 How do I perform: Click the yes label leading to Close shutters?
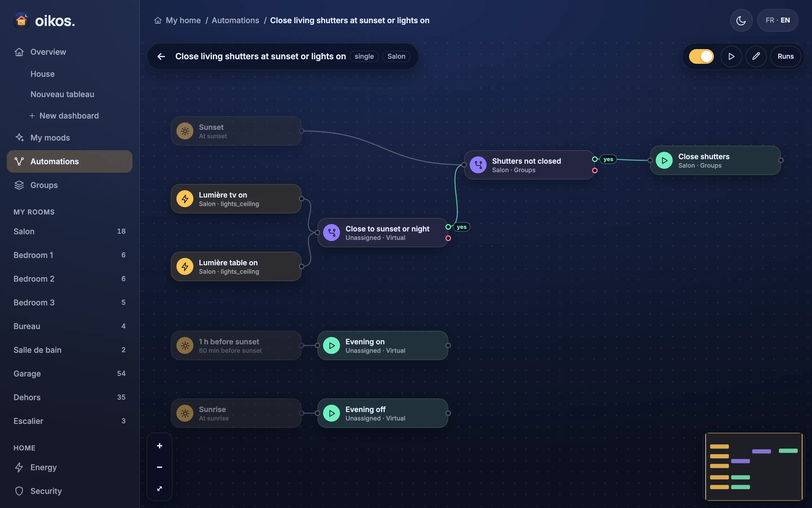tap(608, 159)
